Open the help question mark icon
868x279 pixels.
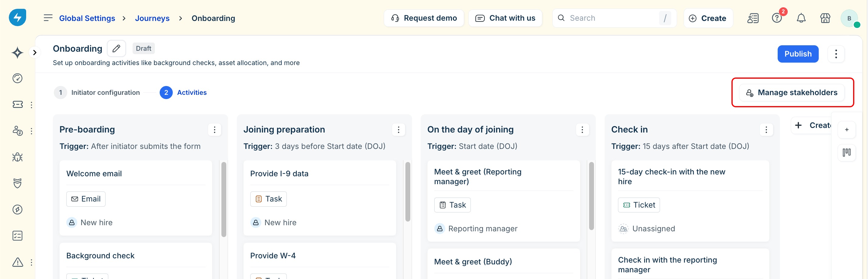776,18
